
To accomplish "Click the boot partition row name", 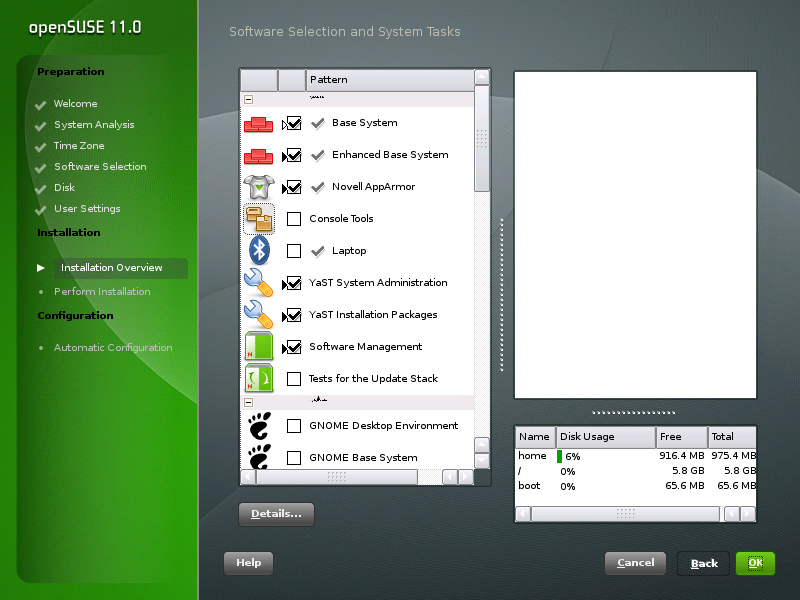I will pos(529,486).
